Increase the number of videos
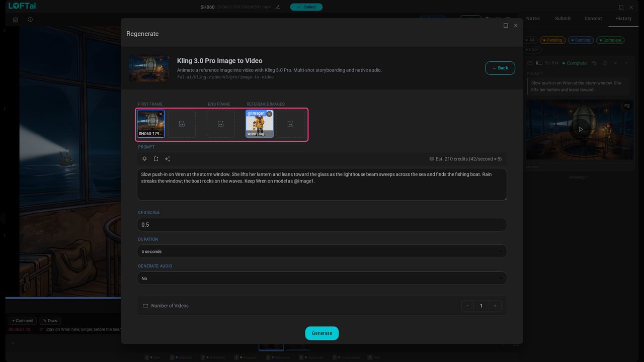This screenshot has width=644, height=362. [x=495, y=306]
